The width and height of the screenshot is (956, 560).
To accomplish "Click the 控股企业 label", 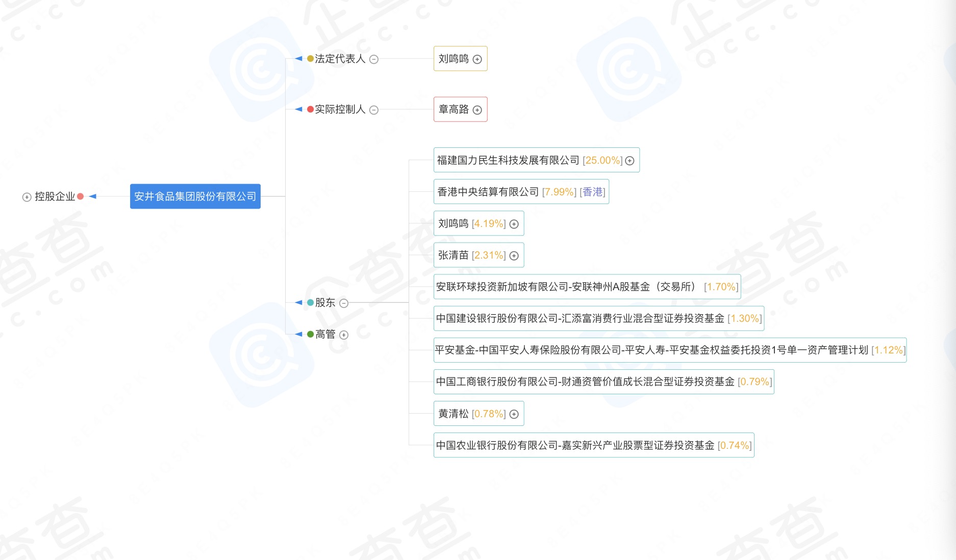I will pos(55,196).
